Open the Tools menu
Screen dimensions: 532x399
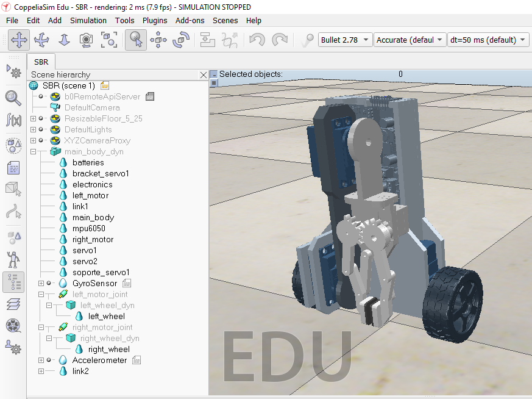click(124, 20)
